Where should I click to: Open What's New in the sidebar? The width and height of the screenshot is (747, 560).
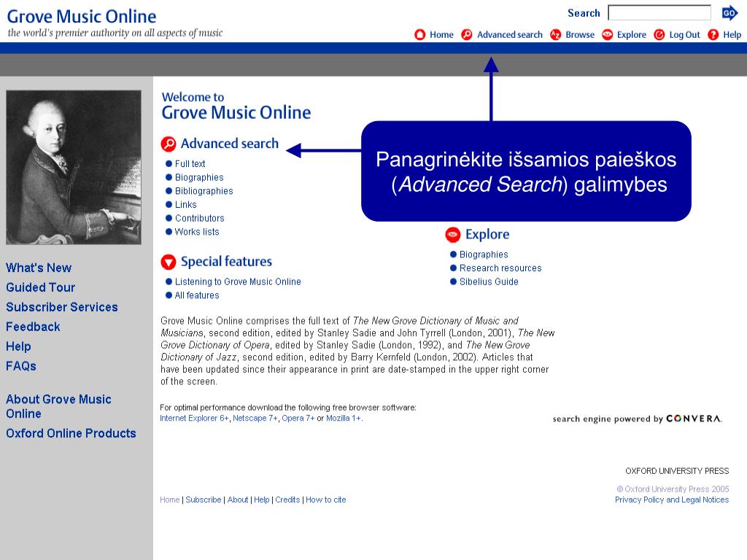coord(39,268)
